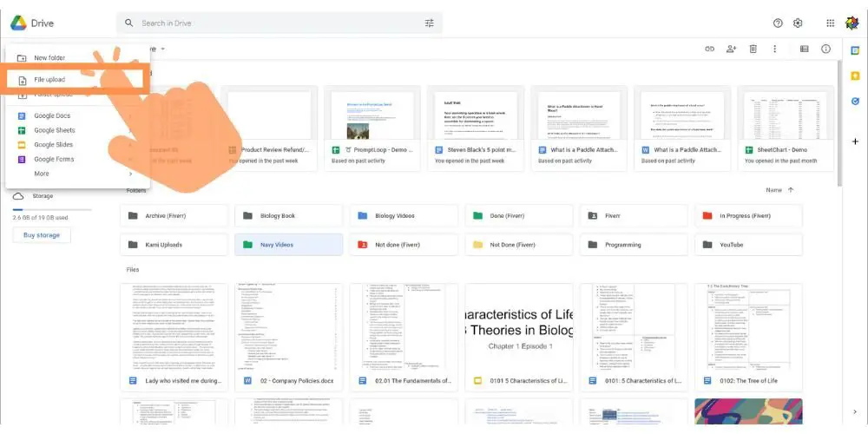The image size is (868, 434).
Task: Open Product Review Refund suggested file
Action: pos(269,128)
